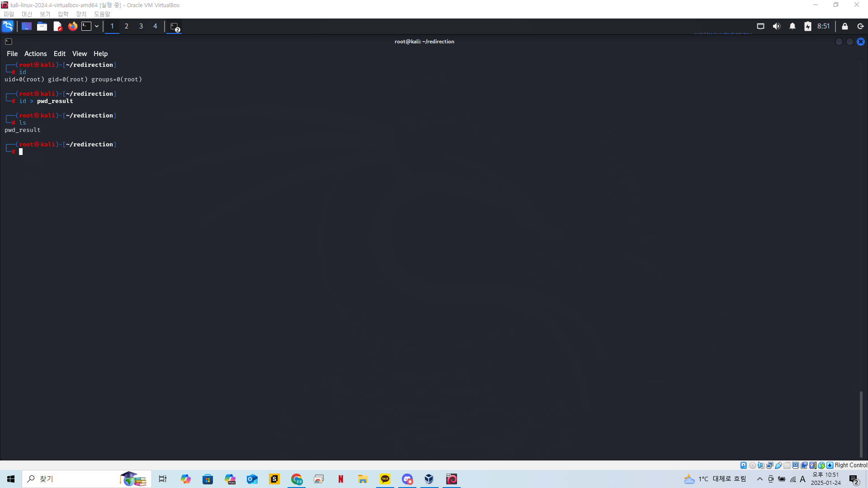Image resolution: width=868 pixels, height=488 pixels.
Task: Click the log out icon in the panel
Action: (860, 26)
